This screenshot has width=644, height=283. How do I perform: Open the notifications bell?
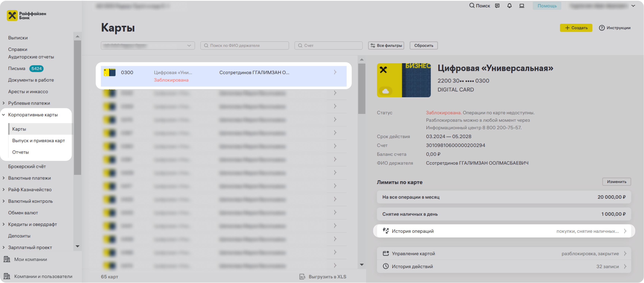(509, 6)
